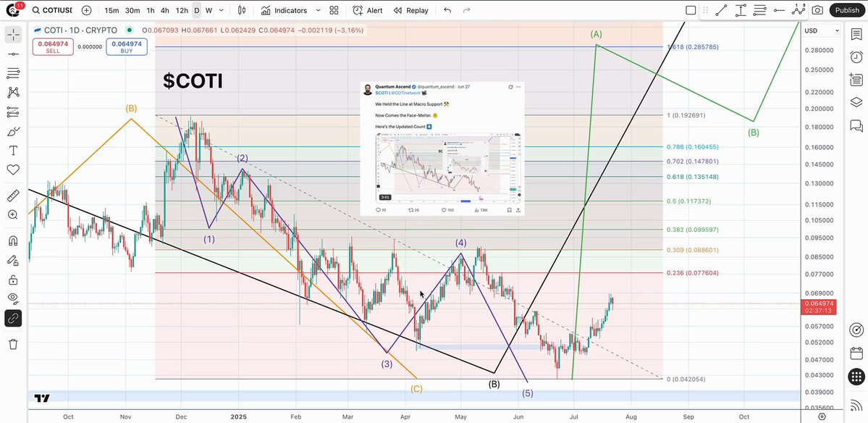Screen dimensions: 868x423
Task: Open the object tree layers panel
Action: tap(856, 102)
